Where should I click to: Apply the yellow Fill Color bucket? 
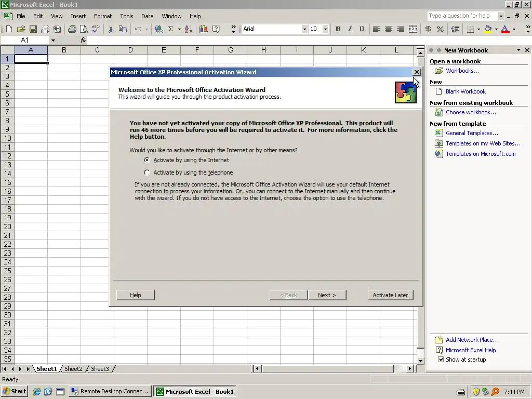point(488,29)
